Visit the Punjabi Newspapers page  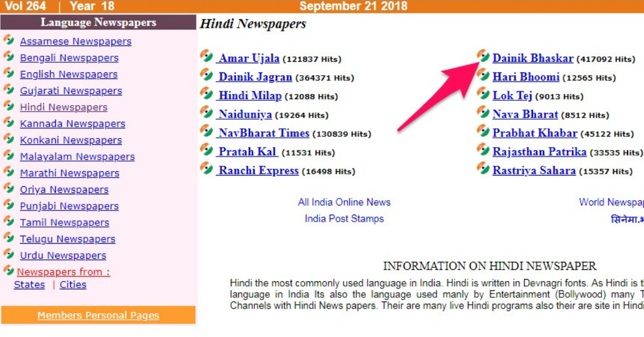69,207
